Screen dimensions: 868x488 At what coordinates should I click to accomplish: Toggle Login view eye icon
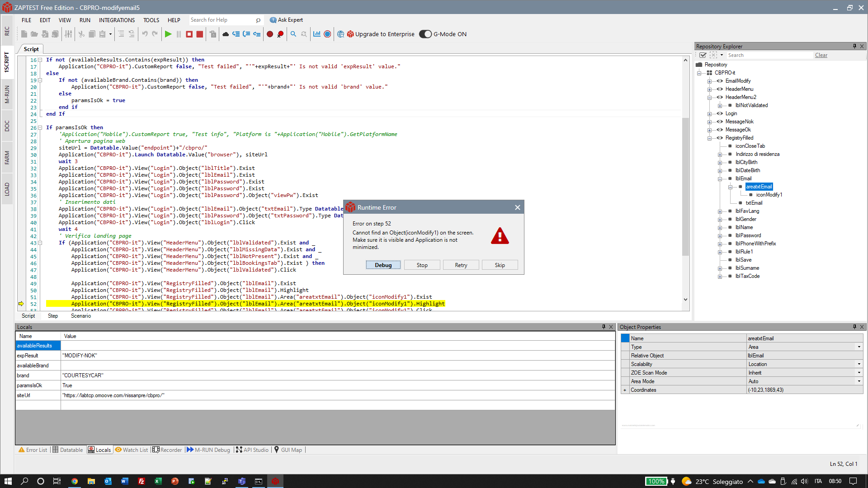tap(720, 113)
